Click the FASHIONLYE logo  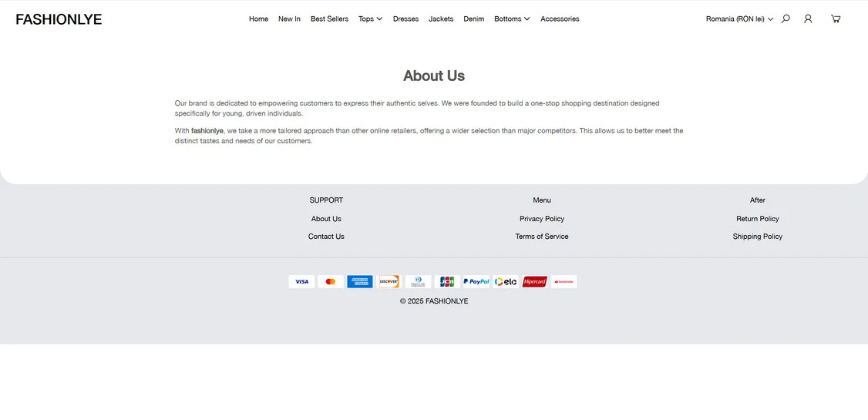tap(59, 19)
